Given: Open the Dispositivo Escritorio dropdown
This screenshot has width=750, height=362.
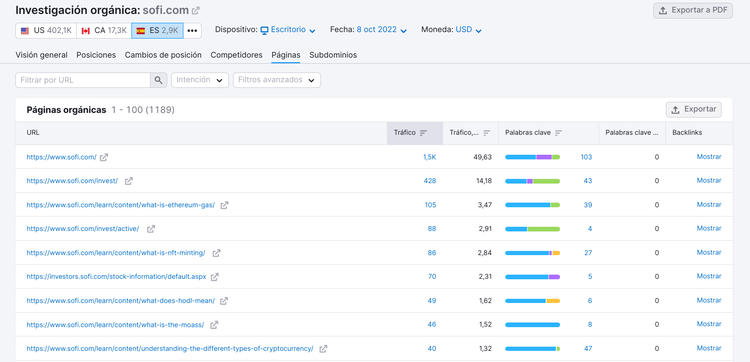Looking at the screenshot, I should (x=288, y=30).
